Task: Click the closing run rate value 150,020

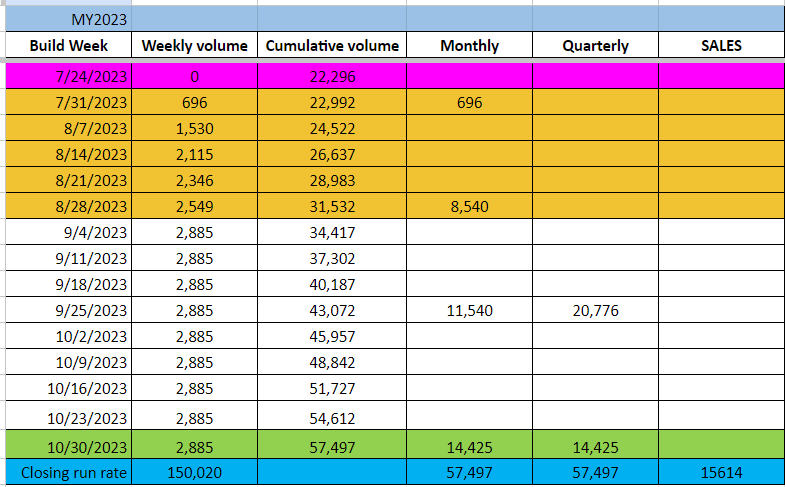Action: click(x=194, y=472)
